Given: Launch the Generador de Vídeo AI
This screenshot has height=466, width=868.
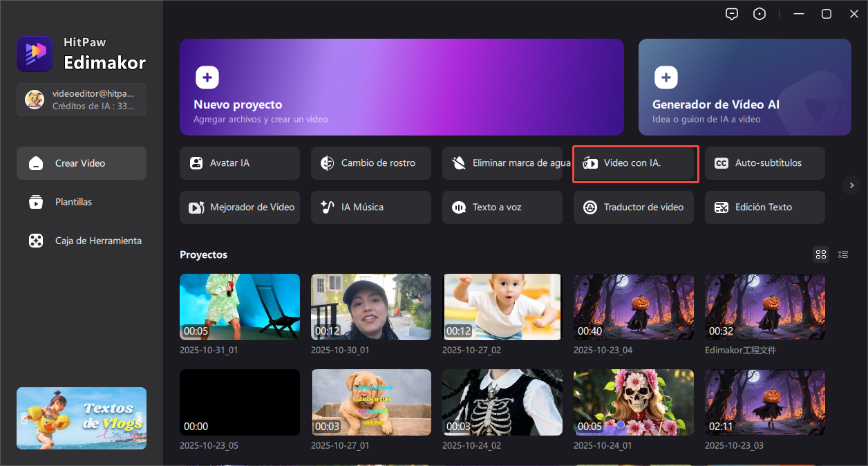Looking at the screenshot, I should click(744, 87).
